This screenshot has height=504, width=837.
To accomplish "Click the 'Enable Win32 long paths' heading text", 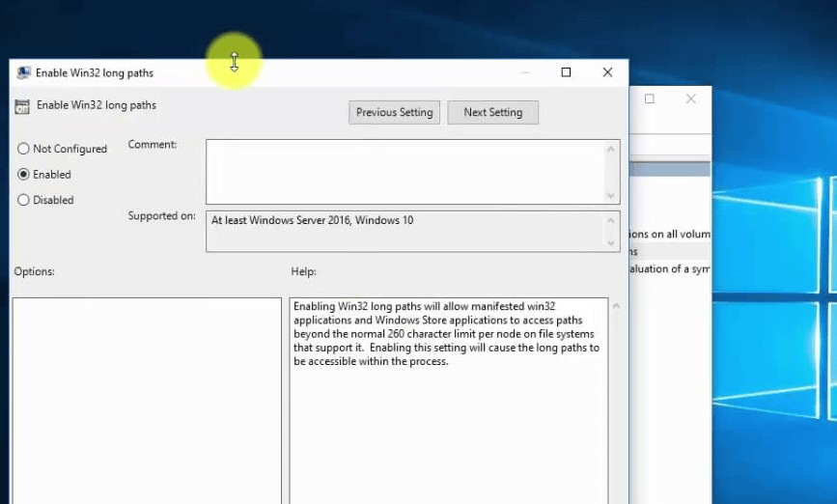I will [97, 105].
